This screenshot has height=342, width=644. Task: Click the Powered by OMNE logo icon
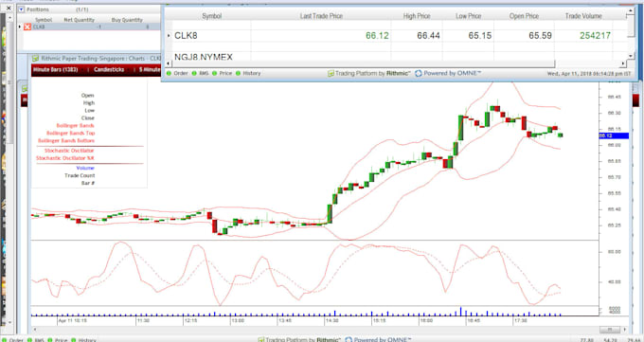tap(418, 74)
